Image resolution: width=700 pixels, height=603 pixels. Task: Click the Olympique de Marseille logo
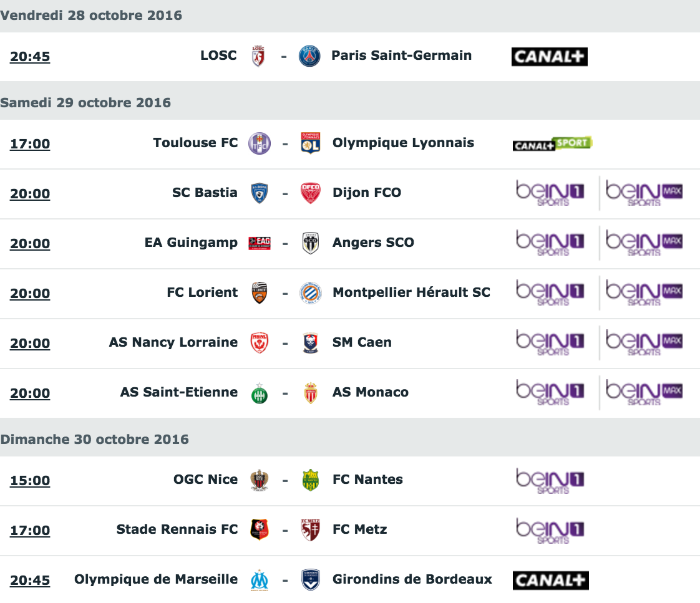(260, 580)
